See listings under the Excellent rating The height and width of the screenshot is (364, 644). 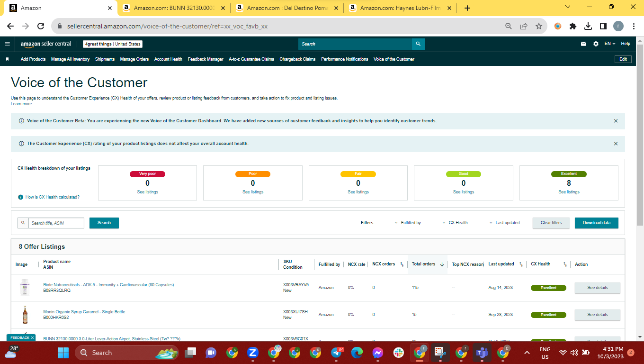pos(569,192)
